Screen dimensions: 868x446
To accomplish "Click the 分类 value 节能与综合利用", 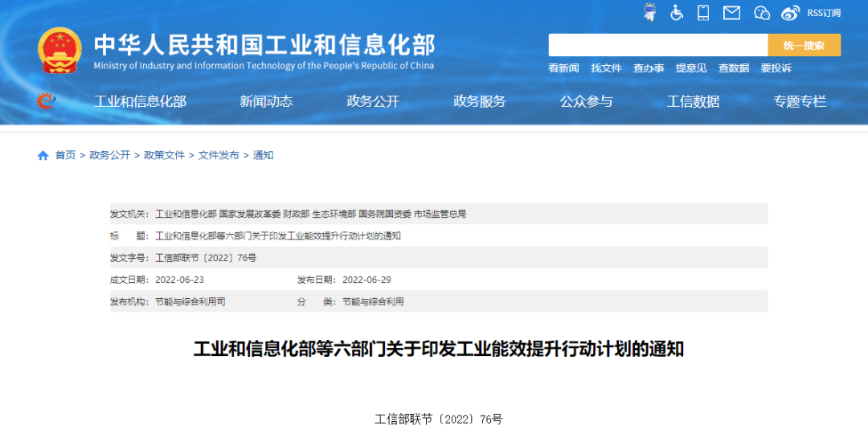I will 373,301.
